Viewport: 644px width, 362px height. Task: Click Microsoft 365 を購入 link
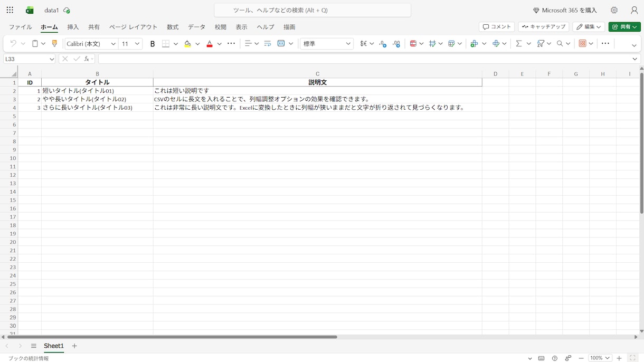565,11
